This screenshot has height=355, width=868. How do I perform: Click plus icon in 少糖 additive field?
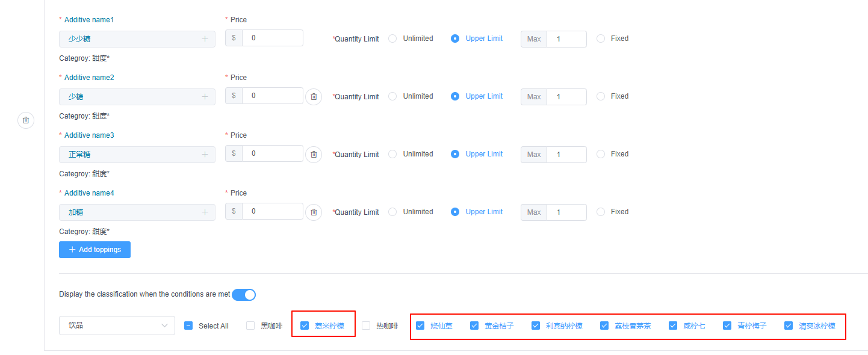[x=205, y=97]
